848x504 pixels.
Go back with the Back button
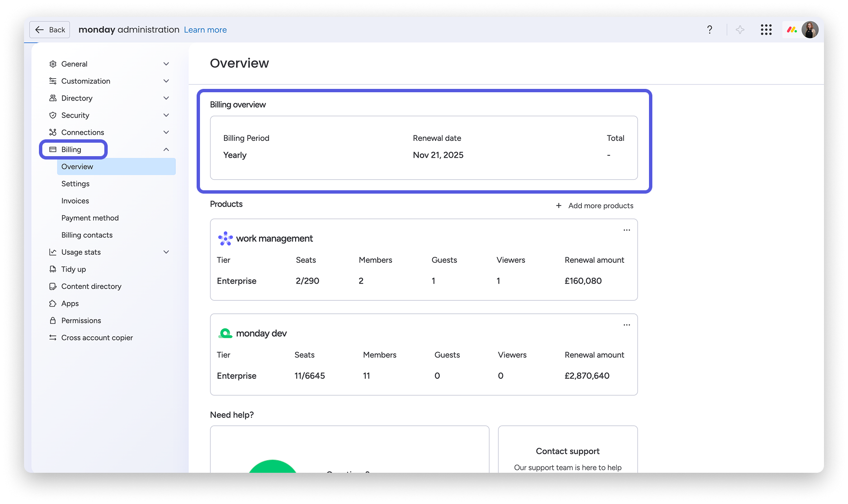[x=50, y=30]
